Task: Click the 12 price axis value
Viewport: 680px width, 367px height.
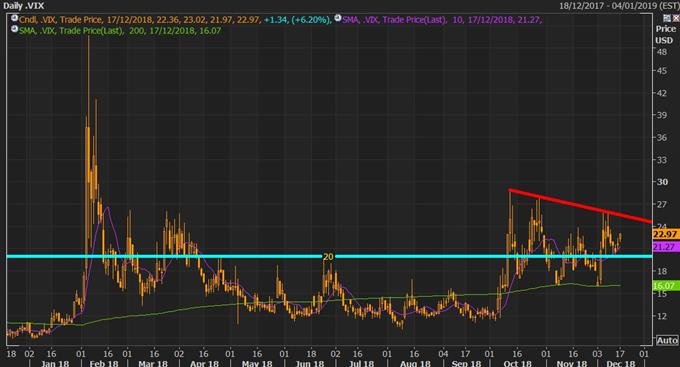Action: pyautogui.click(x=662, y=316)
